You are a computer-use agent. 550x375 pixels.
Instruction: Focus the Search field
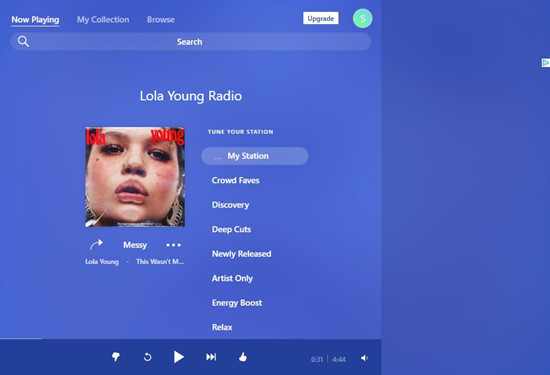(x=190, y=42)
